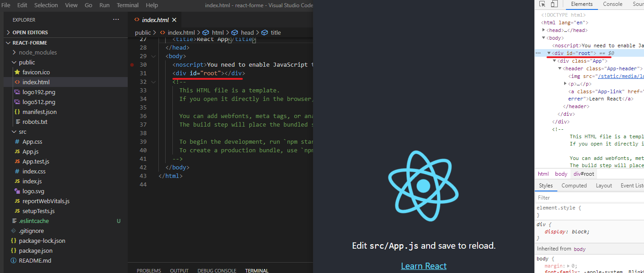Open setupTests.js file

(x=38, y=211)
